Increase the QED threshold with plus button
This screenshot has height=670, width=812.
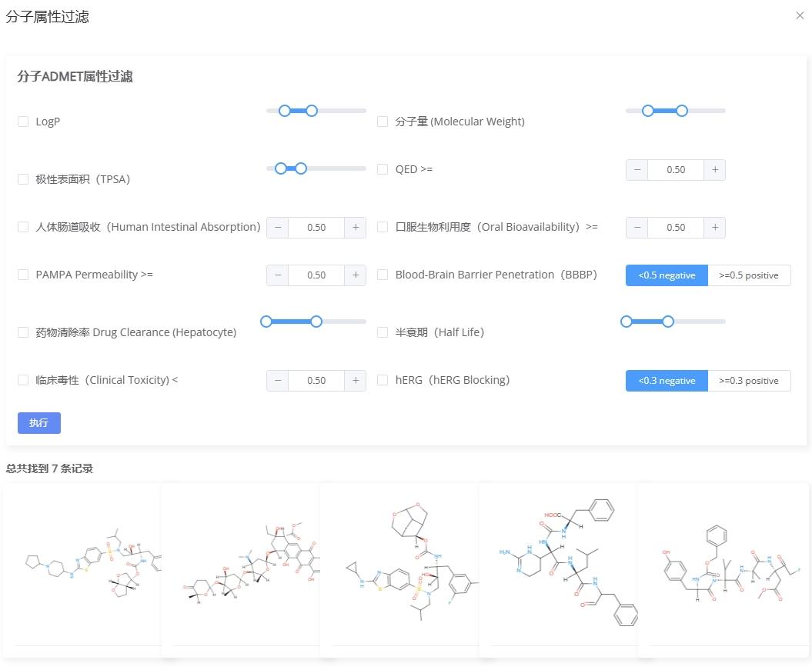tap(715, 170)
